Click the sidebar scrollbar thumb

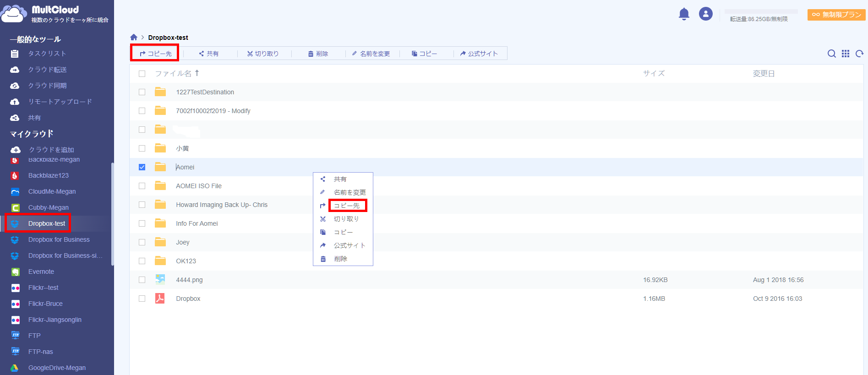click(x=112, y=214)
